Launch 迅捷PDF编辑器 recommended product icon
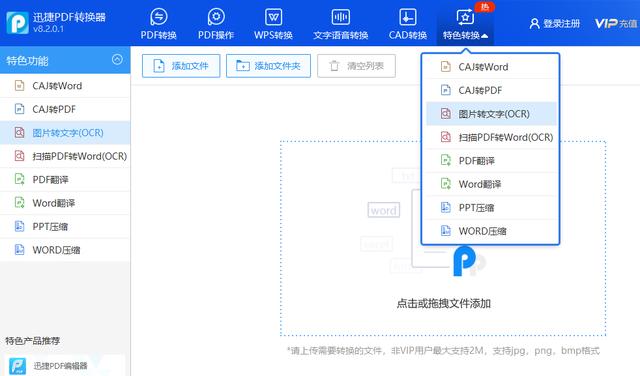640x376 pixels. point(17,366)
